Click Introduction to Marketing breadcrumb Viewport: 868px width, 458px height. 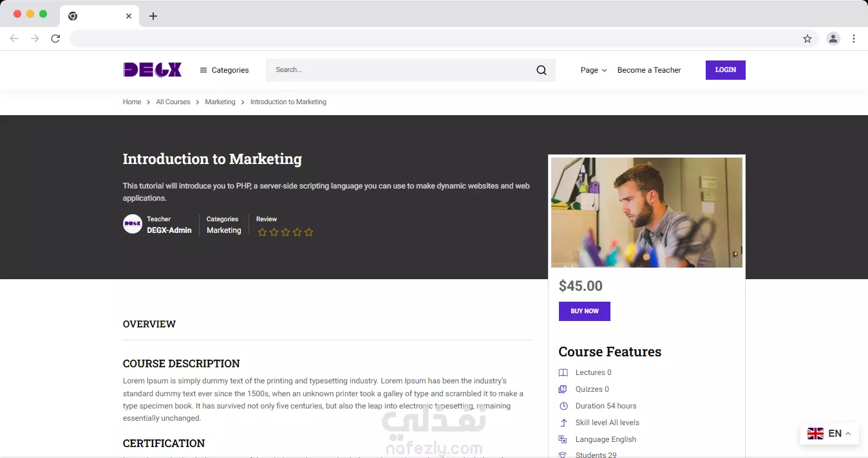(x=288, y=102)
